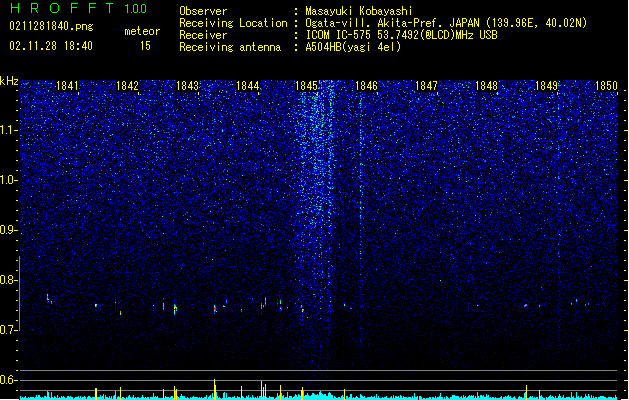The width and height of the screenshot is (629, 400).
Task: Click the meteor label
Action: [x=142, y=31]
